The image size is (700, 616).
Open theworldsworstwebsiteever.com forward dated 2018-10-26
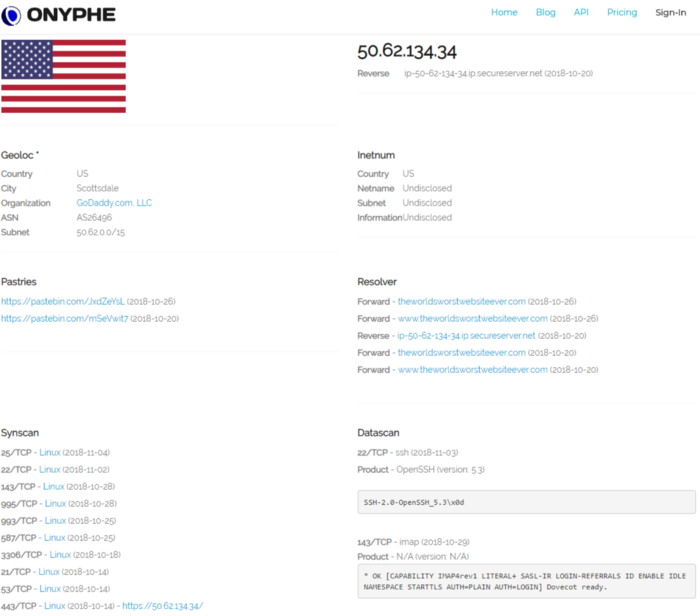click(462, 301)
